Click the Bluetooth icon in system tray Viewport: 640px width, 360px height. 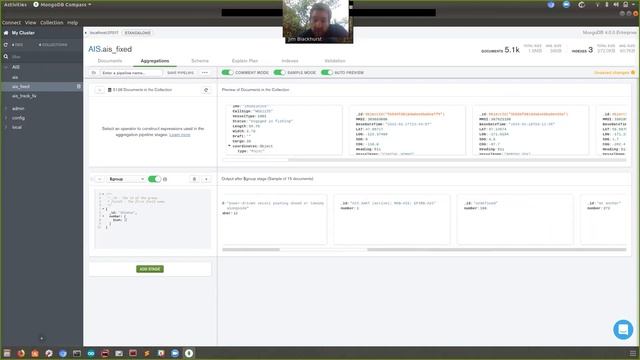click(607, 4)
